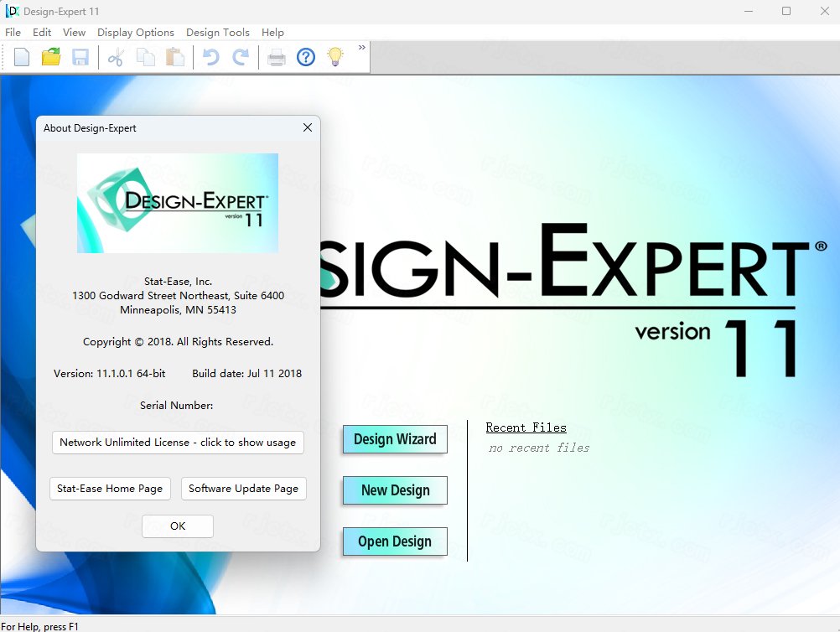Click the Paste clipboard icon
840x632 pixels.
[175, 57]
